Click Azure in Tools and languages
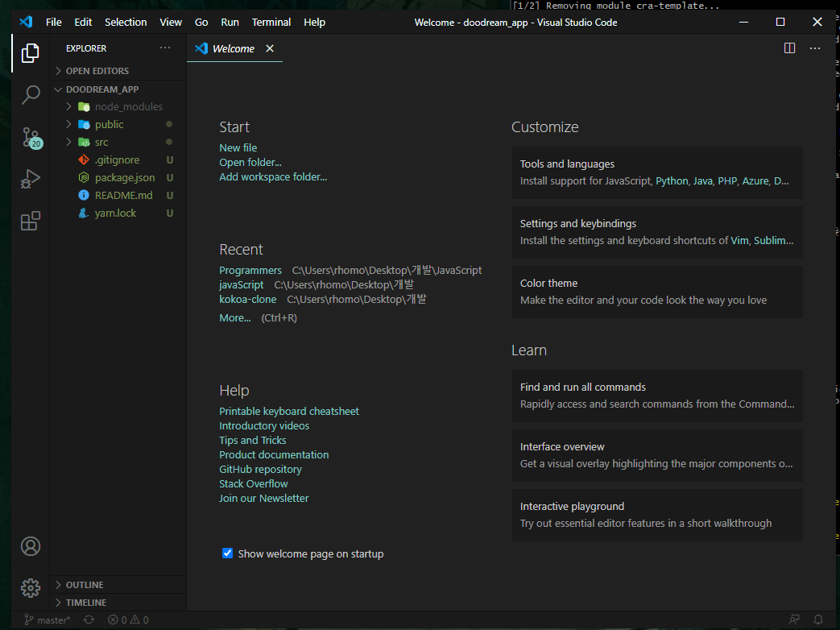The width and height of the screenshot is (840, 630). click(755, 181)
